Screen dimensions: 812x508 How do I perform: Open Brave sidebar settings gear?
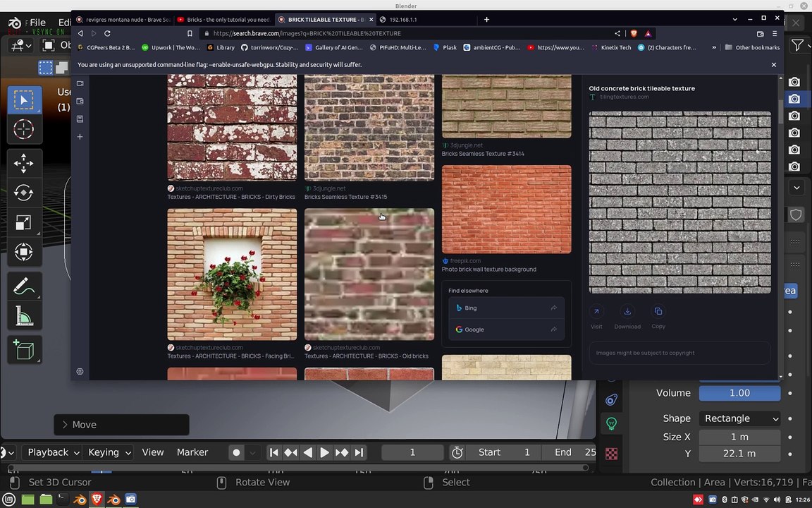(x=80, y=371)
